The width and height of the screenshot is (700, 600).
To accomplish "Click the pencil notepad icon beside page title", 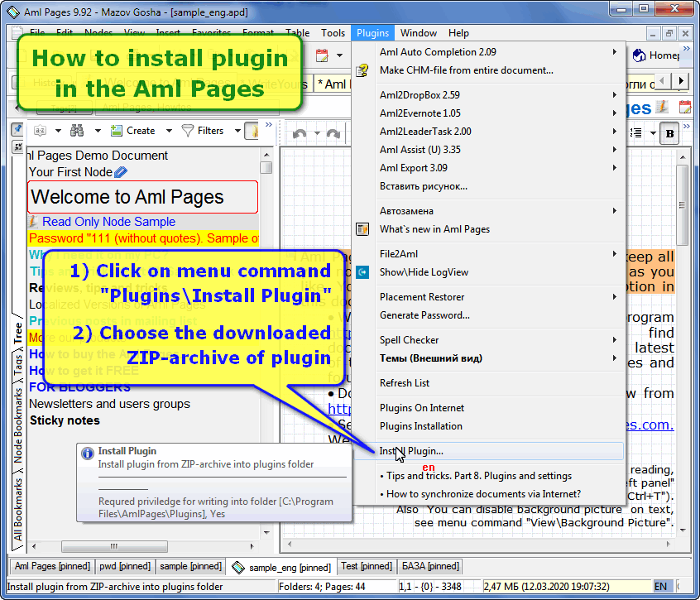I will click(x=662, y=107).
